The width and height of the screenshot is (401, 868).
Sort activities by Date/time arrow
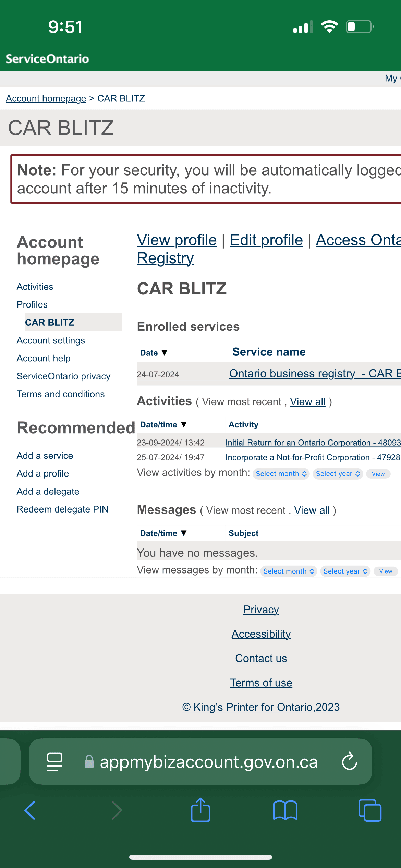tap(184, 425)
